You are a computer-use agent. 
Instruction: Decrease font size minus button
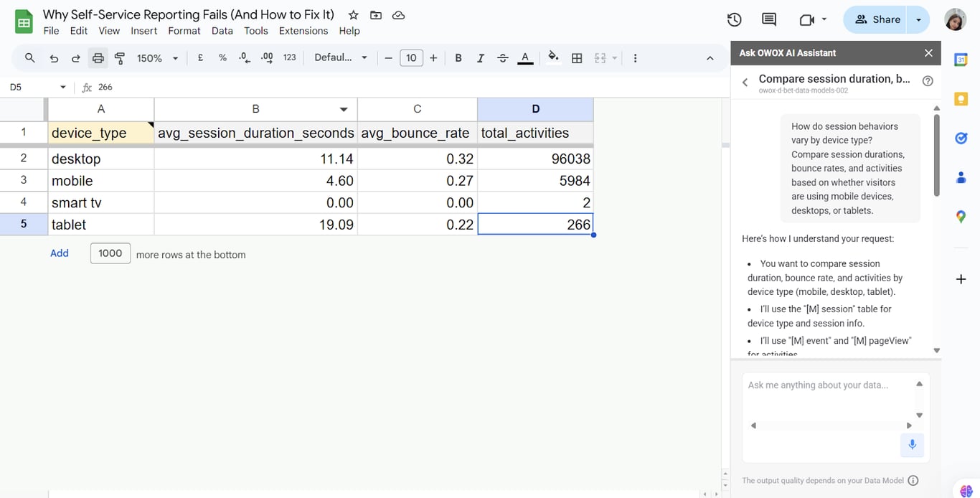pyautogui.click(x=388, y=58)
